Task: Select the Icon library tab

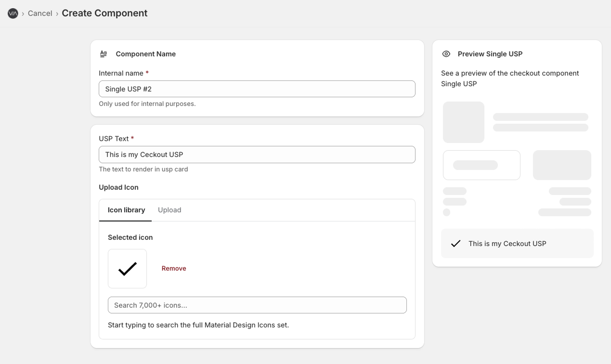Action: pyautogui.click(x=126, y=210)
